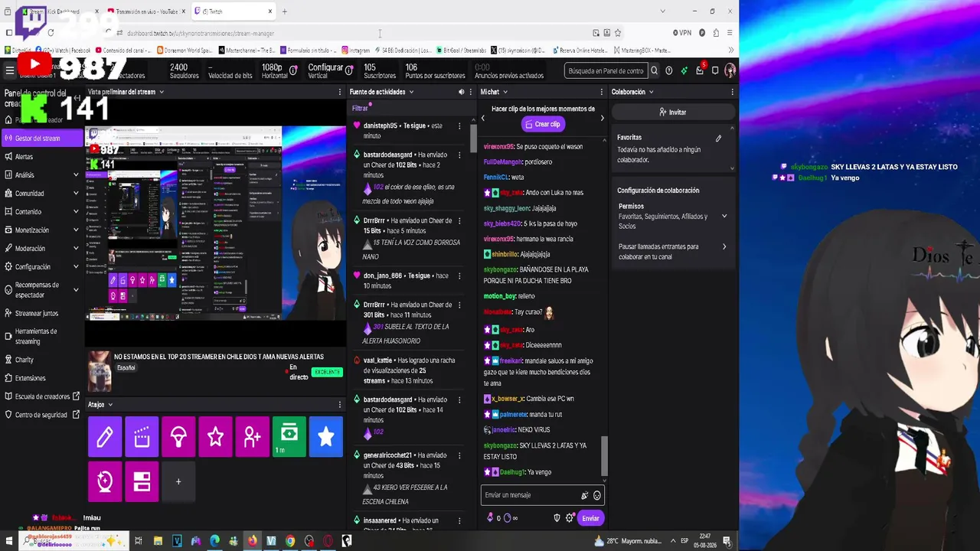Expand the Contenido sidebar section
This screenshot has height=551, width=980.
[x=76, y=212]
